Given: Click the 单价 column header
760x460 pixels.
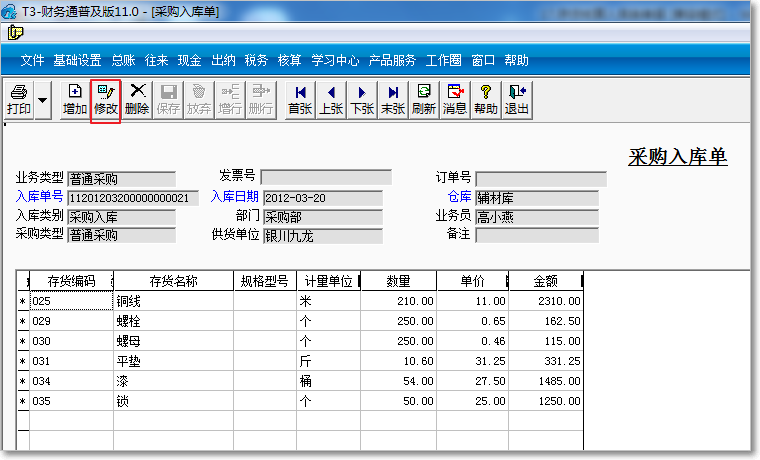Looking at the screenshot, I should pos(473,281).
